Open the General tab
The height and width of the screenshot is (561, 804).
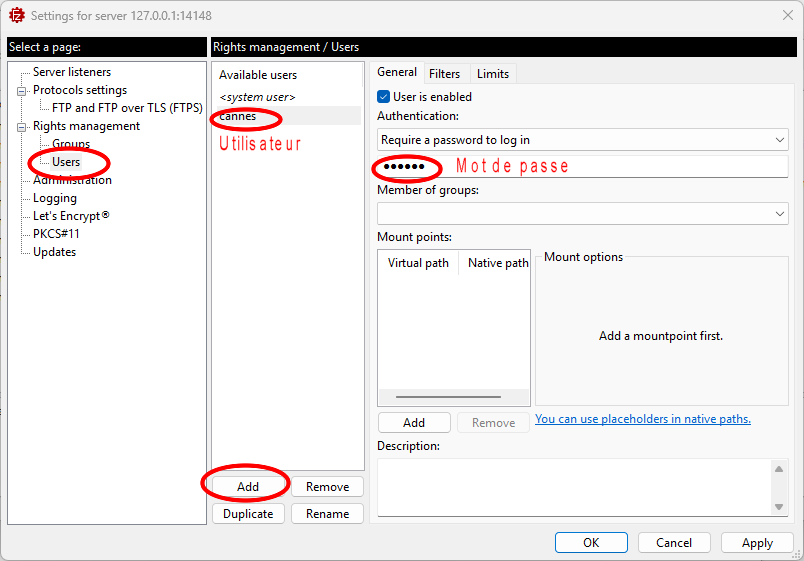tap(397, 73)
